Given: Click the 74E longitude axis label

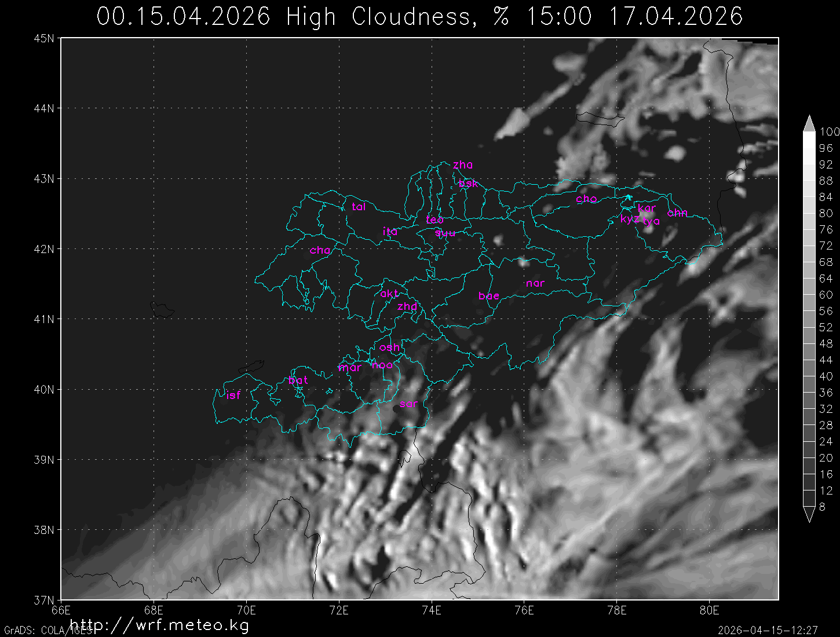Looking at the screenshot, I should [432, 610].
